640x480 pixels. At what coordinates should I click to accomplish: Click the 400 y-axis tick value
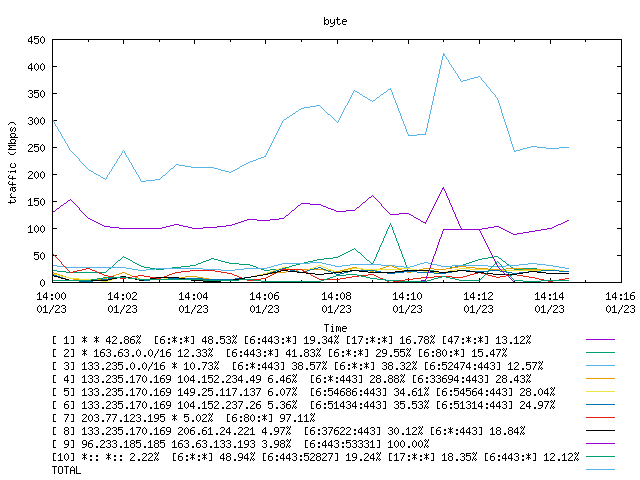coord(36,67)
